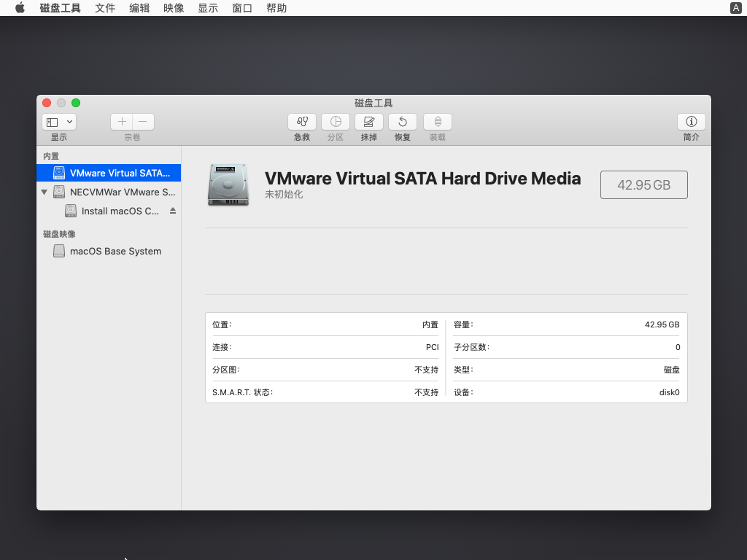
Task: Select Install macOS C... volume
Action: (x=109, y=211)
